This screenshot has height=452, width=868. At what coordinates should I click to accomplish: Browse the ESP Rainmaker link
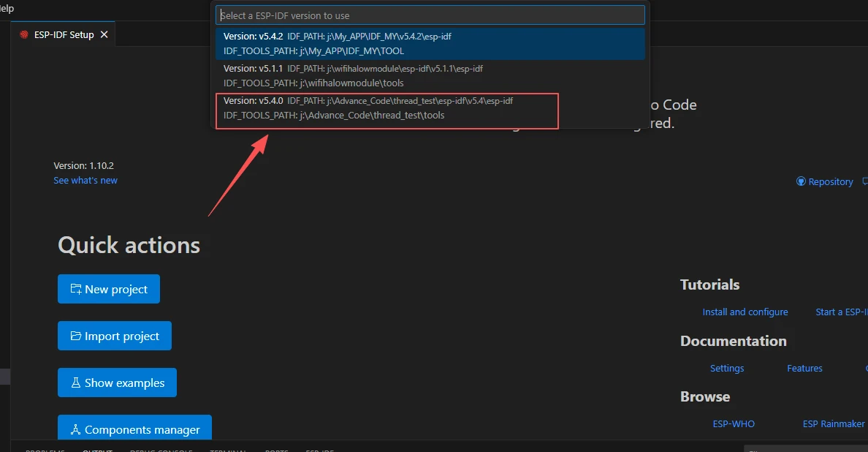(833, 423)
